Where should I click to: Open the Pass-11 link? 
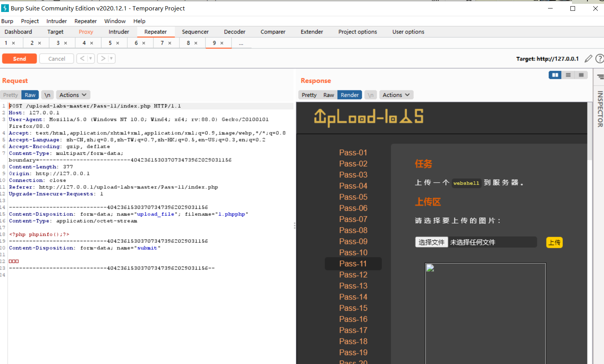pos(353,264)
